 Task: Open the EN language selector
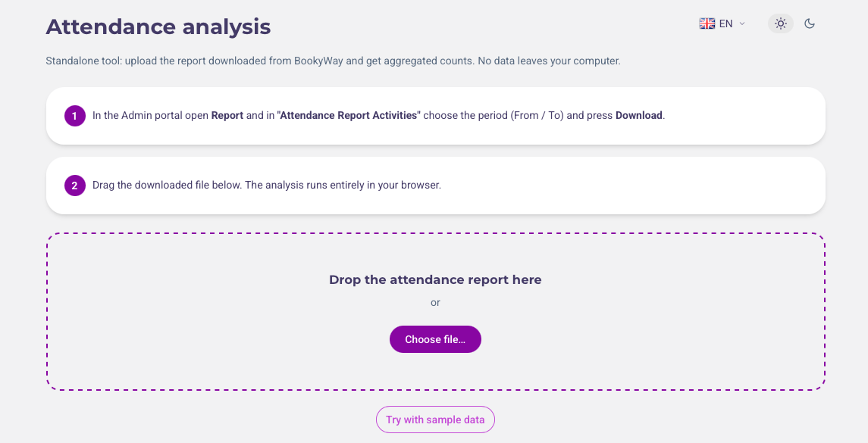(722, 23)
